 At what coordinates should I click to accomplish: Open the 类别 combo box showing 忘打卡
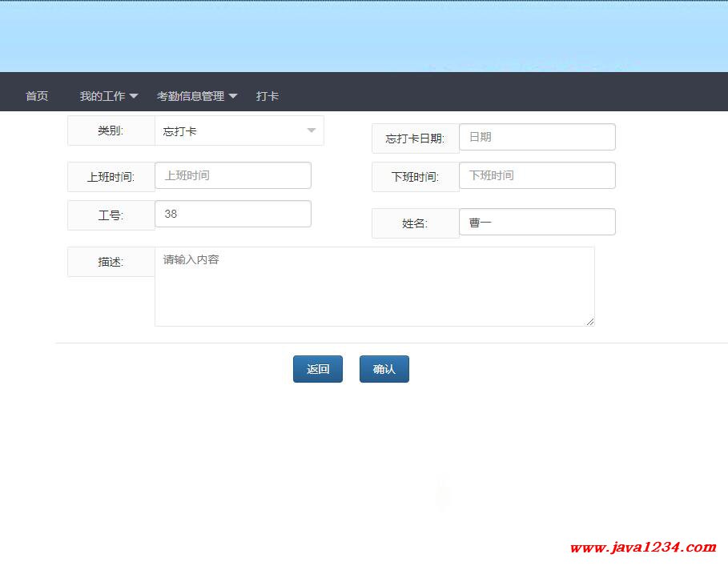(239, 130)
